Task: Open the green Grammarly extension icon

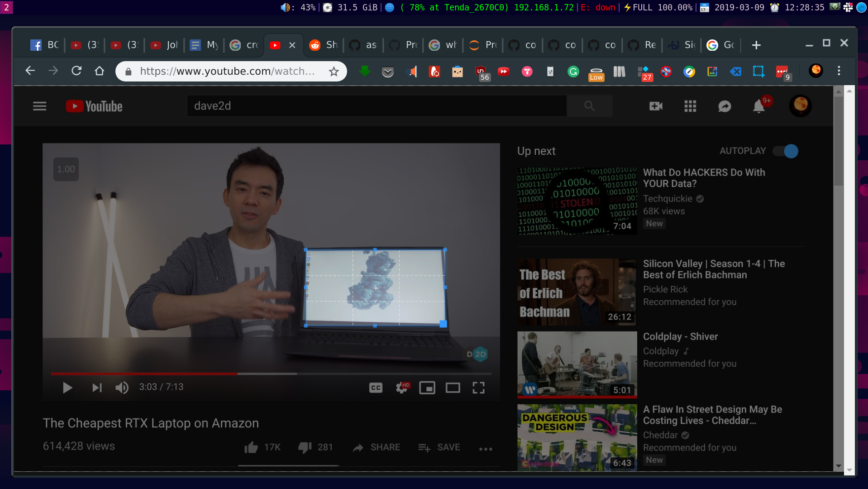Action: (x=573, y=72)
